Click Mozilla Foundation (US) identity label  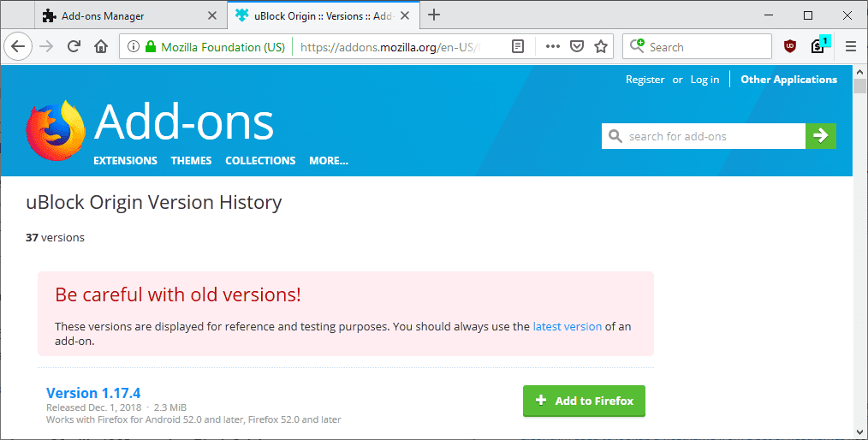click(x=223, y=47)
